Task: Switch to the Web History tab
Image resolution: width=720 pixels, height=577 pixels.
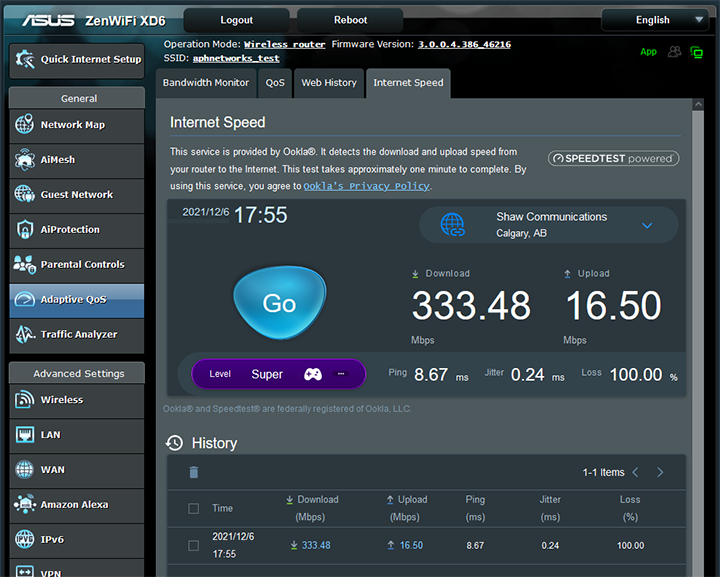Action: 329,83
